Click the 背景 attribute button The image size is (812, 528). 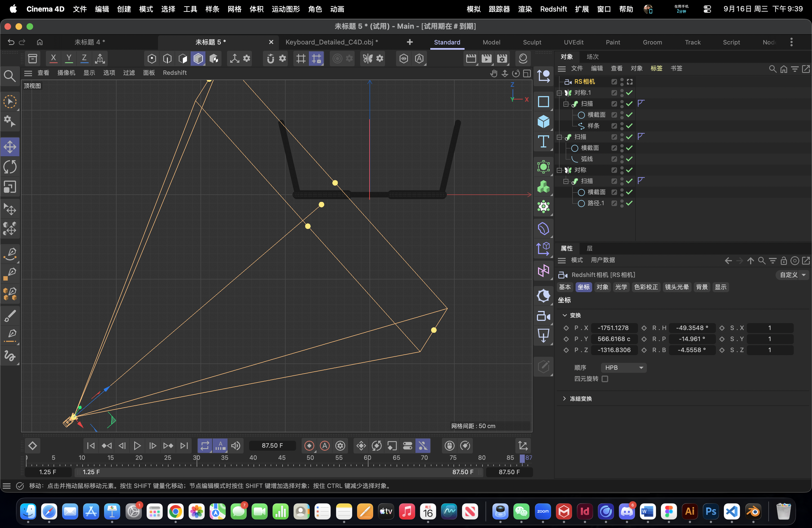(x=702, y=287)
